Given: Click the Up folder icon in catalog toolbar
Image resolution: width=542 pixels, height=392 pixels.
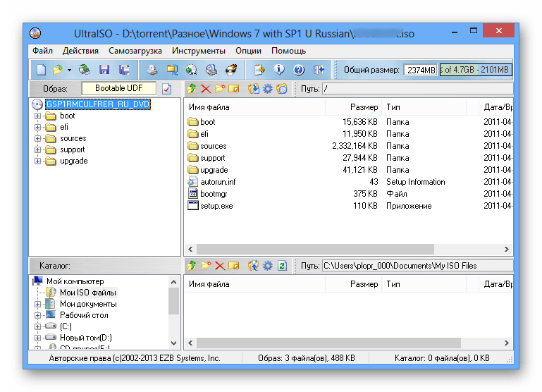Looking at the screenshot, I should tap(192, 266).
